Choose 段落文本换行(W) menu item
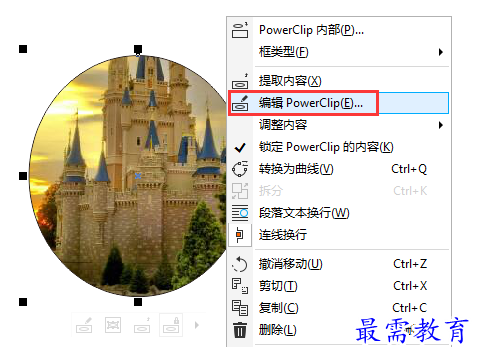 [338, 213]
